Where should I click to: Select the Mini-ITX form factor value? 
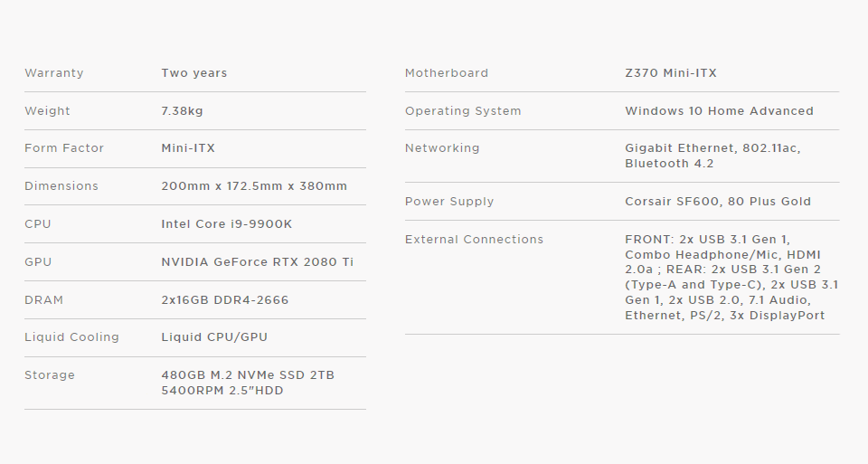(x=188, y=148)
